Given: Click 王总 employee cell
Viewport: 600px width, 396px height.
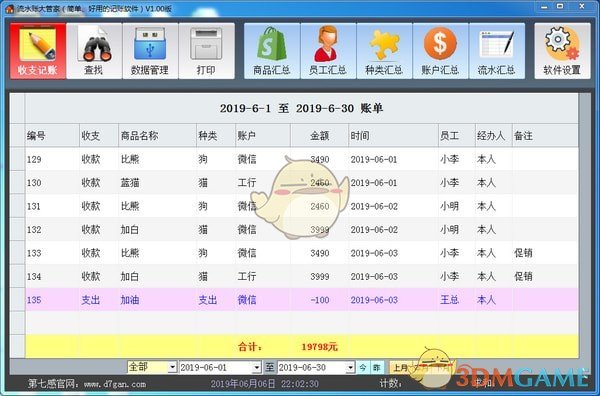Looking at the screenshot, I should tap(449, 300).
